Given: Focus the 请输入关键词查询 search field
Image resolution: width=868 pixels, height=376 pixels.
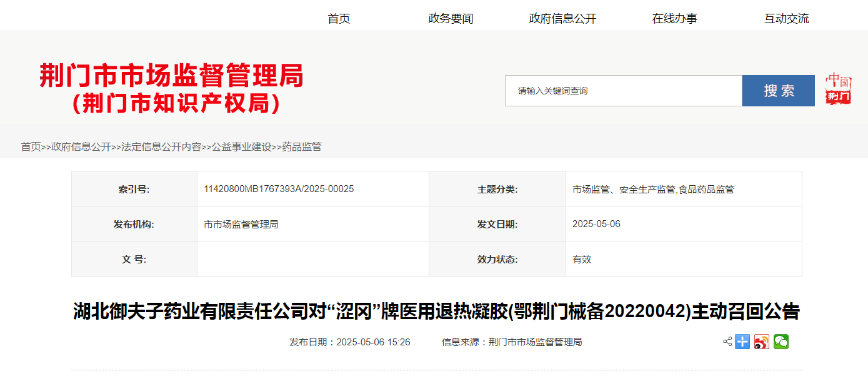Looking at the screenshot, I should tap(624, 91).
